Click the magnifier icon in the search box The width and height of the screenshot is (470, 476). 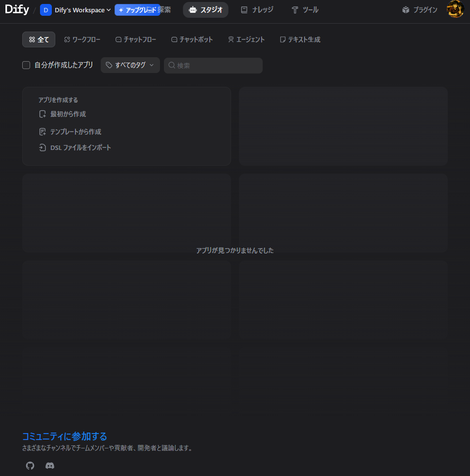pos(172,65)
